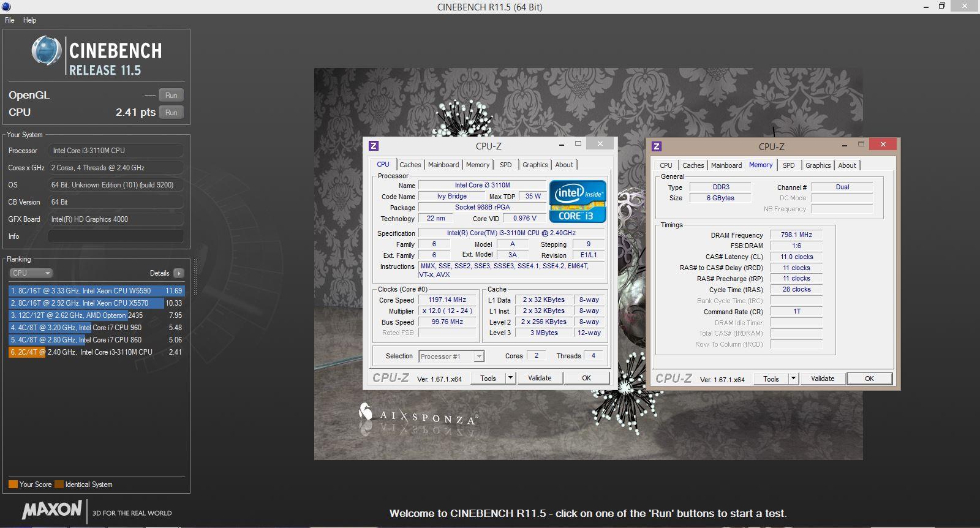The height and width of the screenshot is (528, 980).
Task: Click the Core Speed 1197.14 MHz value
Action: point(447,300)
